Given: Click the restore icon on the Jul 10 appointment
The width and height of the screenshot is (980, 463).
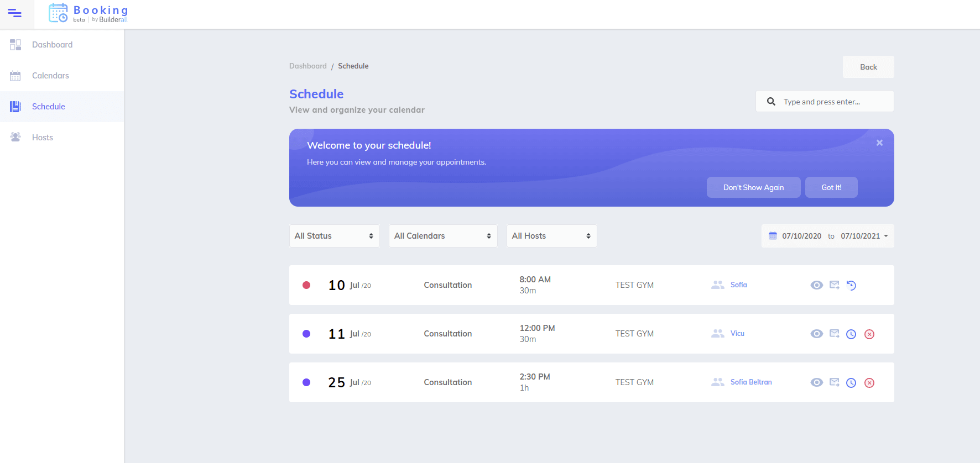Looking at the screenshot, I should (851, 286).
